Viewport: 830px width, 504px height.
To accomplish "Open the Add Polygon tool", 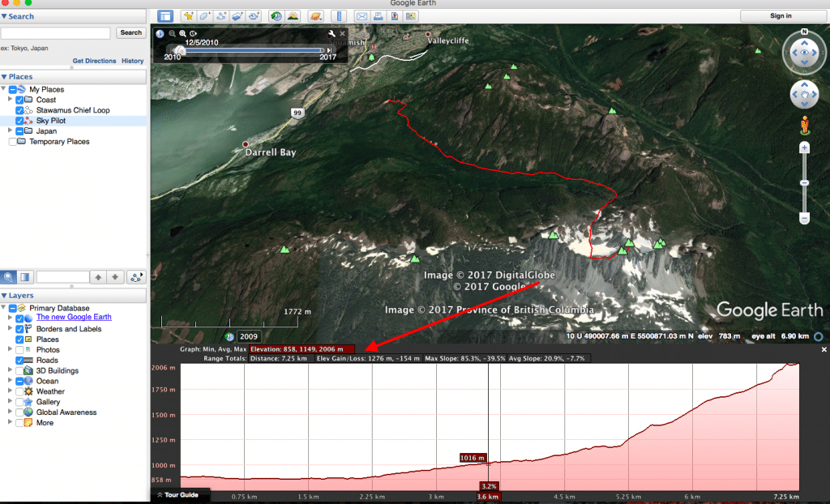I will [204, 15].
